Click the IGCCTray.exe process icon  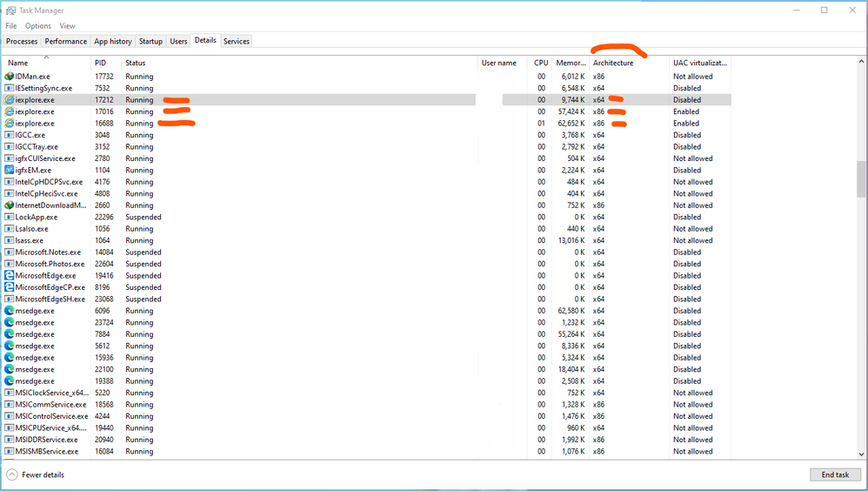9,146
